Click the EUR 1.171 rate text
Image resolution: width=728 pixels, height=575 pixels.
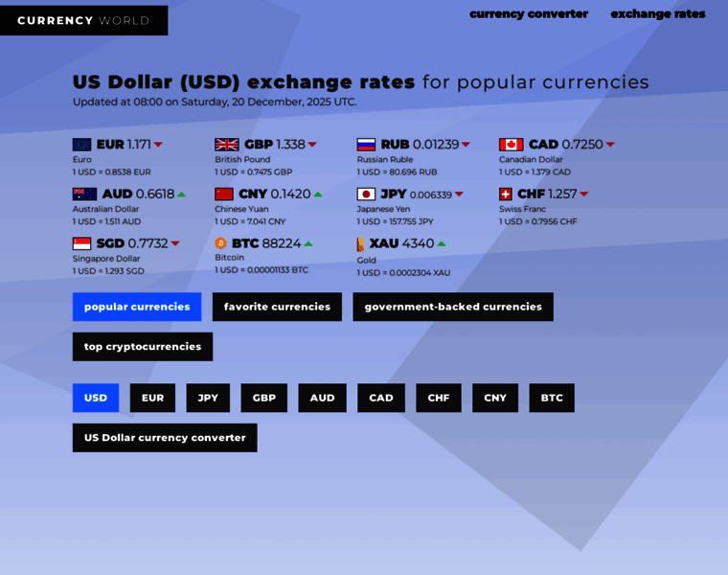pos(124,145)
